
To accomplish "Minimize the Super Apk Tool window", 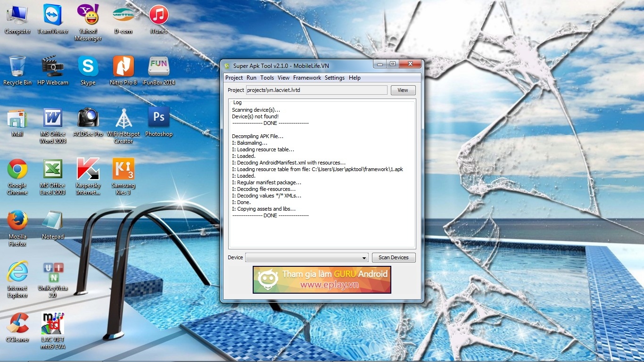I will pyautogui.click(x=380, y=64).
